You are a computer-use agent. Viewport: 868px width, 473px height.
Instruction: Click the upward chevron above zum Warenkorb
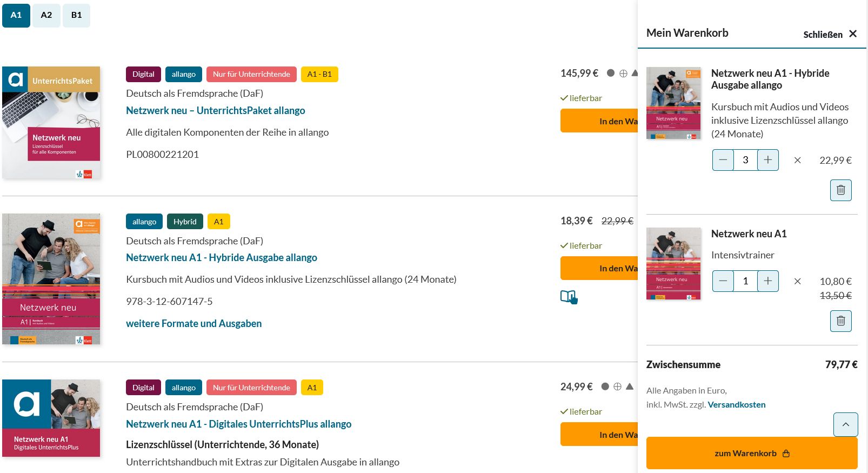pyautogui.click(x=845, y=424)
